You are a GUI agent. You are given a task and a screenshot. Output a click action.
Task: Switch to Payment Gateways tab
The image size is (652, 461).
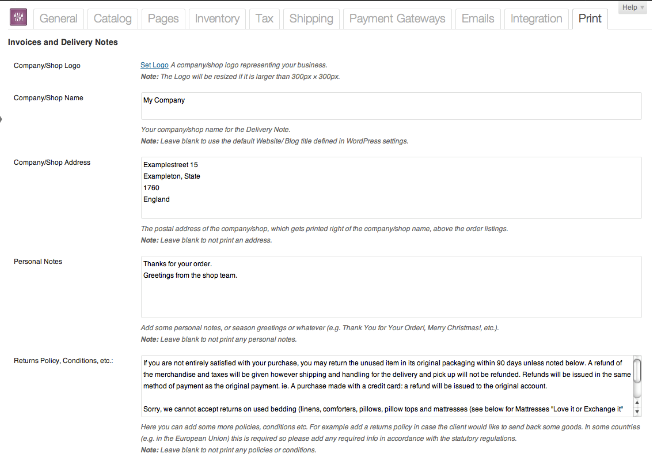[397, 19]
